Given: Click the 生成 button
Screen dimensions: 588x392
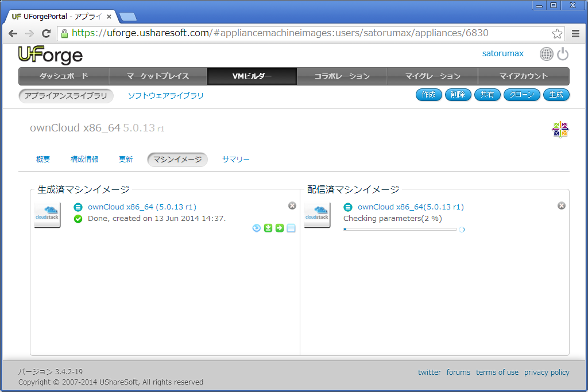Looking at the screenshot, I should pyautogui.click(x=556, y=95).
